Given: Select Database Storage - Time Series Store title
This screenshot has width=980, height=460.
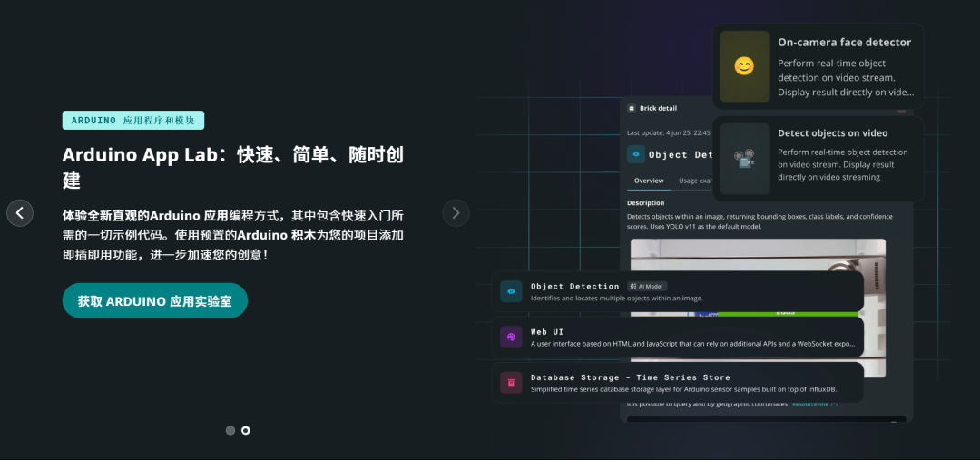Looking at the screenshot, I should [631, 377].
